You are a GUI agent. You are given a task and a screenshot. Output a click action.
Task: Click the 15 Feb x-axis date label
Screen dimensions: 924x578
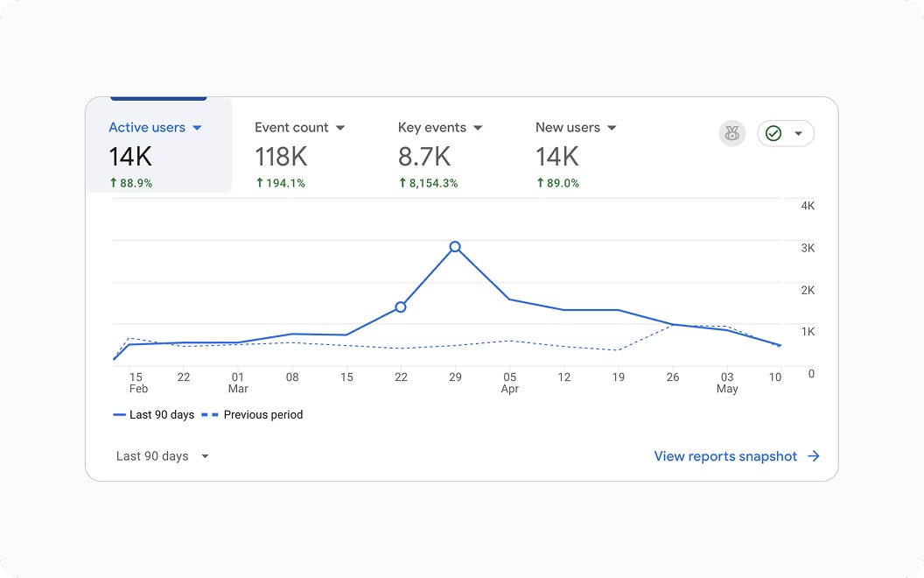[x=138, y=383]
